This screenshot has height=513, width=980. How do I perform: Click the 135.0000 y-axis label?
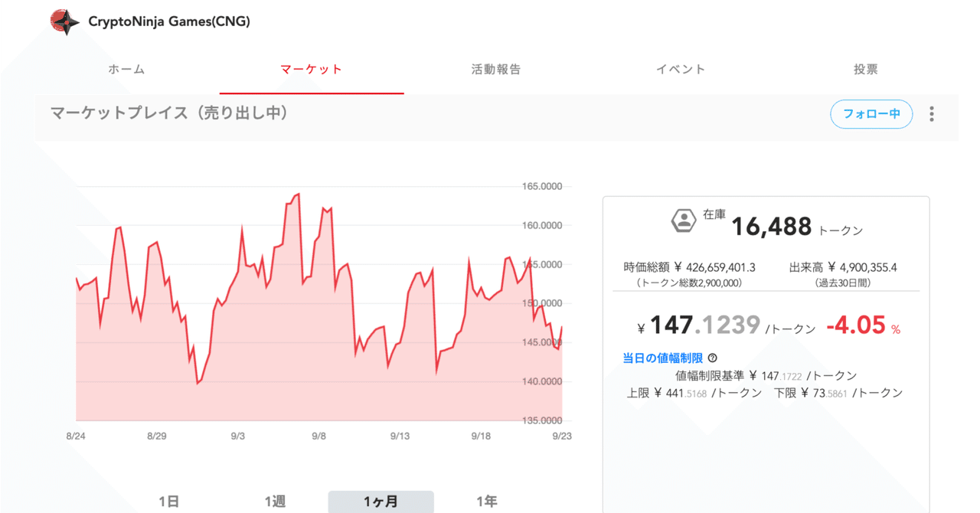coord(542,420)
